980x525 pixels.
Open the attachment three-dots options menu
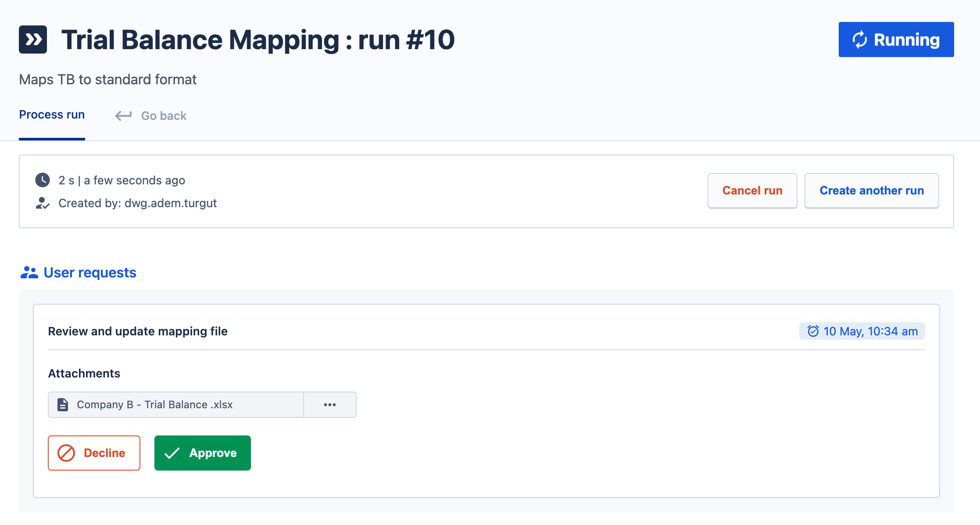pos(330,405)
